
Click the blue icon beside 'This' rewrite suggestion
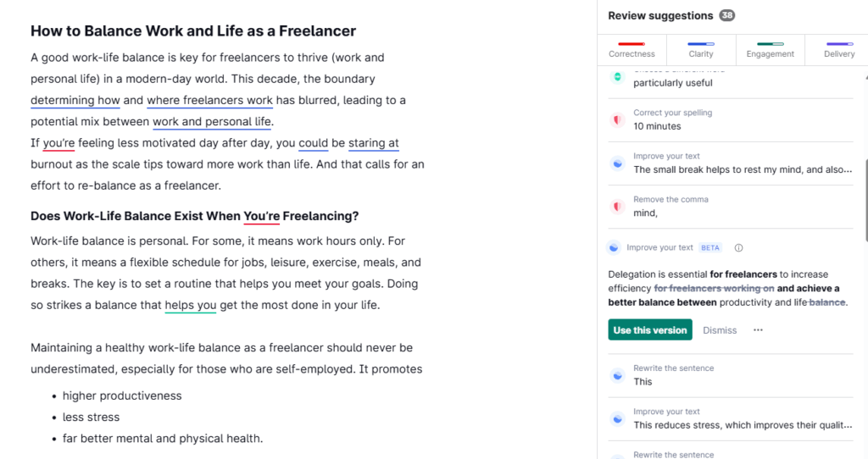point(617,375)
